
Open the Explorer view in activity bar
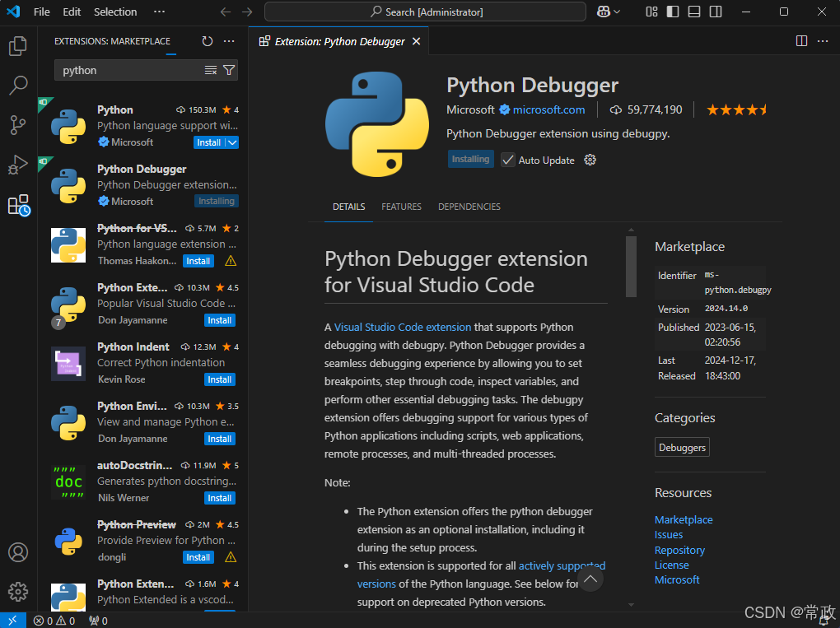(x=18, y=46)
